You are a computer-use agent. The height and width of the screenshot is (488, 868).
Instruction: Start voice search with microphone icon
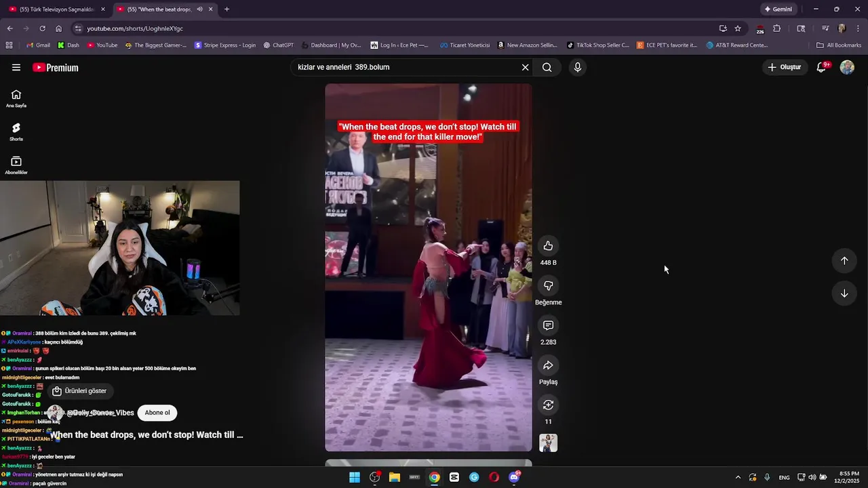click(x=578, y=67)
